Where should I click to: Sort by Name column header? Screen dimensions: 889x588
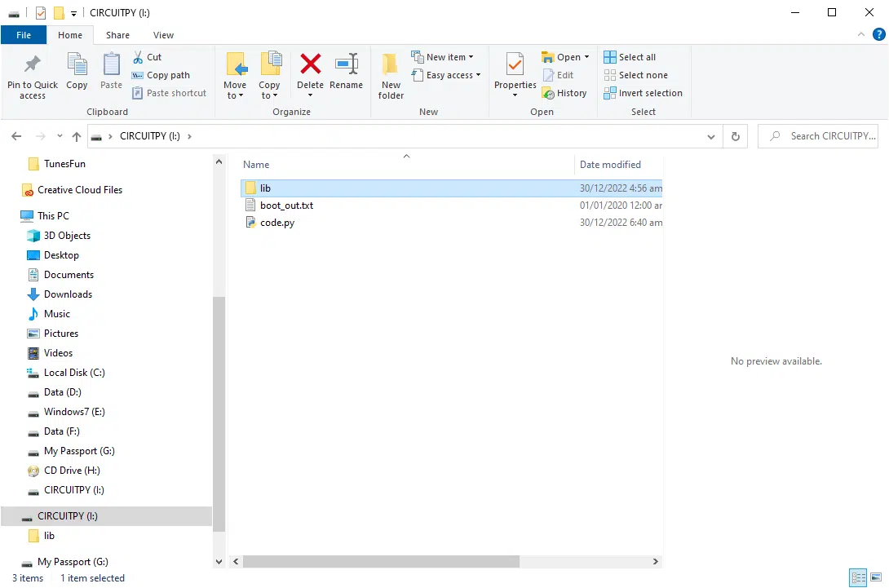256,165
